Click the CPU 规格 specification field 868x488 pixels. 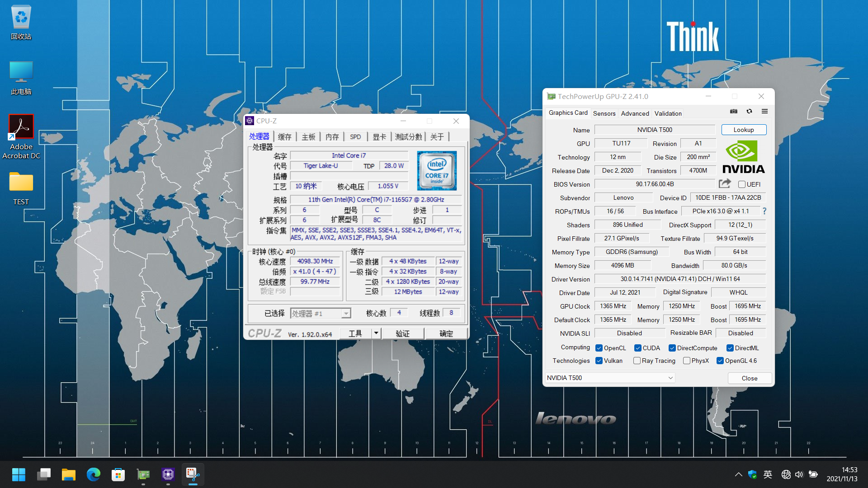[376, 199]
